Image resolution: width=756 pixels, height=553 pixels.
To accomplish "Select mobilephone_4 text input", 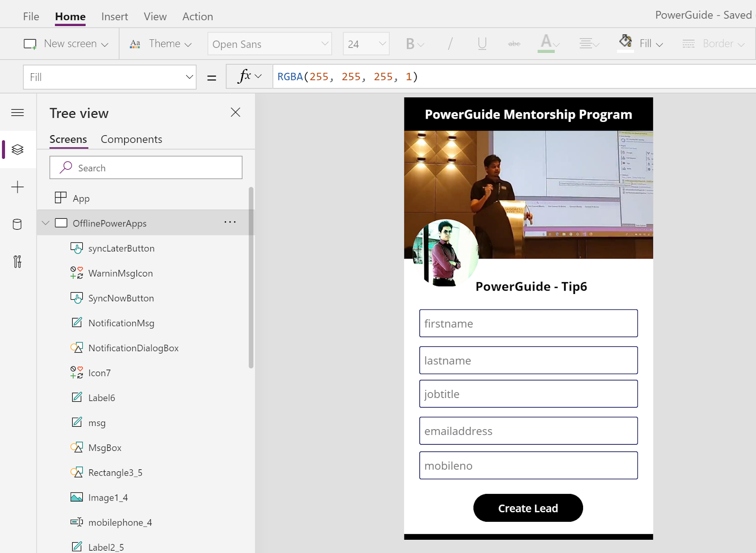I will pos(120,523).
